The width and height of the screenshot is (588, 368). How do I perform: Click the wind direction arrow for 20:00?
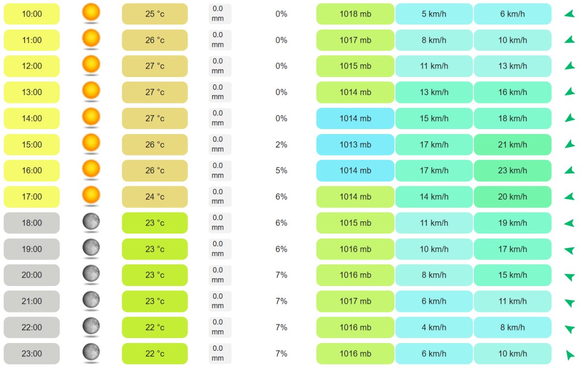(569, 277)
